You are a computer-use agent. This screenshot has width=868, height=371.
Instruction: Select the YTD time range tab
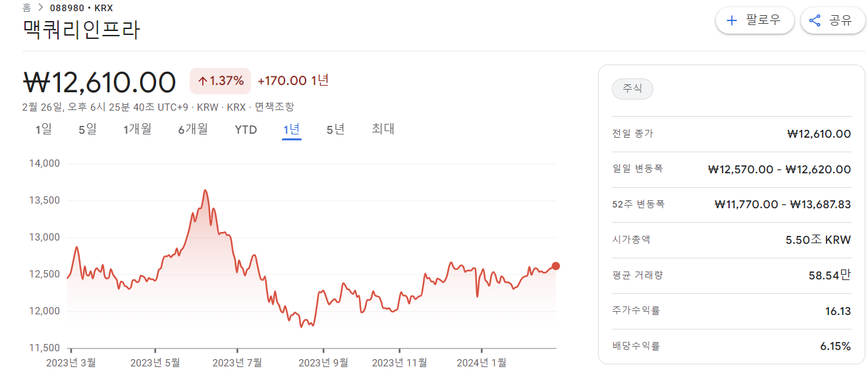(x=246, y=129)
